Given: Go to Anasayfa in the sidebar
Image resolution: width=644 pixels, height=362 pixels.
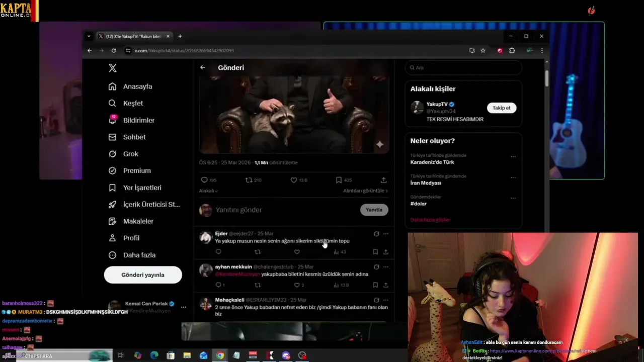Looking at the screenshot, I should (130, 86).
